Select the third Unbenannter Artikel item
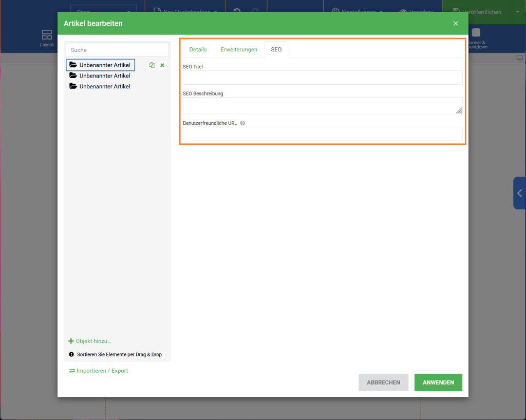The height and width of the screenshot is (420, 526). tap(104, 86)
